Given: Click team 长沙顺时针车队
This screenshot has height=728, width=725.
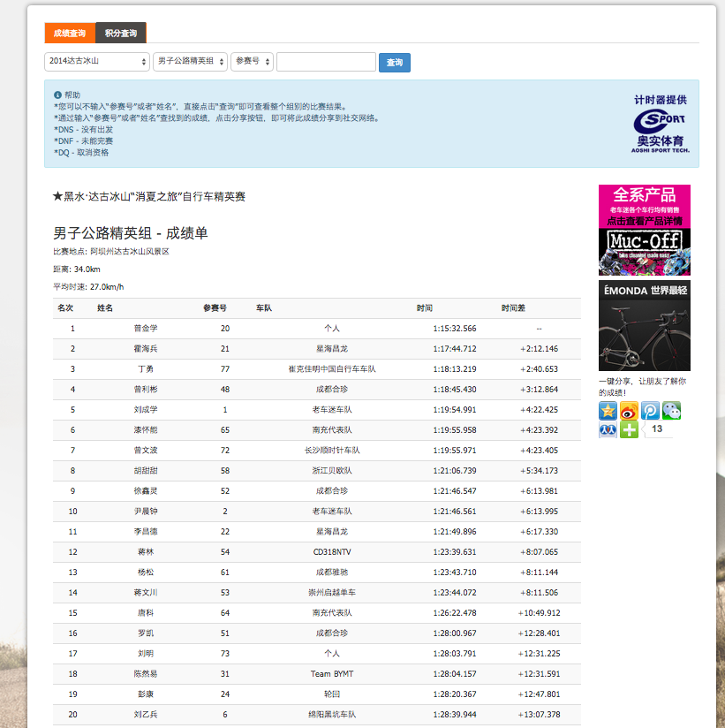Looking at the screenshot, I should coord(332,451).
